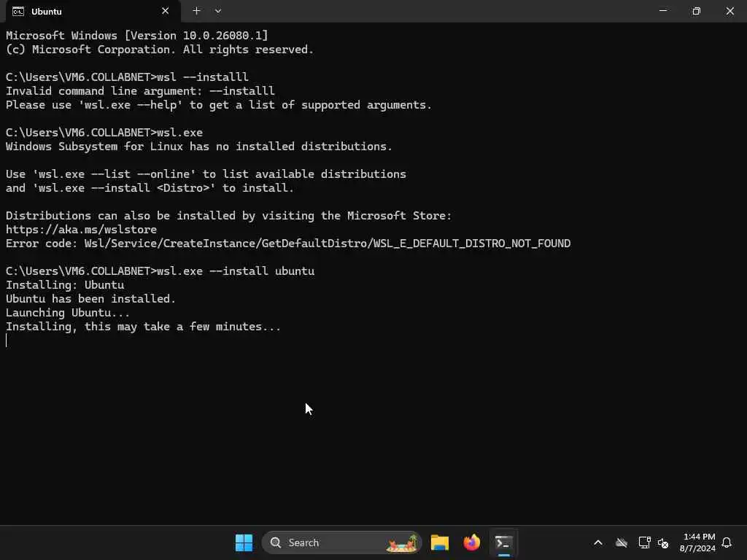This screenshot has width=747, height=560.
Task: Minimize the terminal window
Action: click(x=662, y=10)
